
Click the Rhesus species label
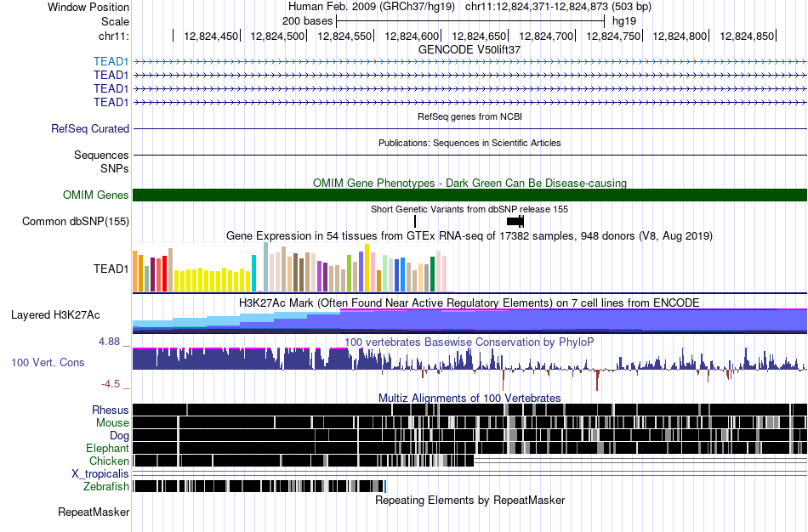pyautogui.click(x=111, y=410)
